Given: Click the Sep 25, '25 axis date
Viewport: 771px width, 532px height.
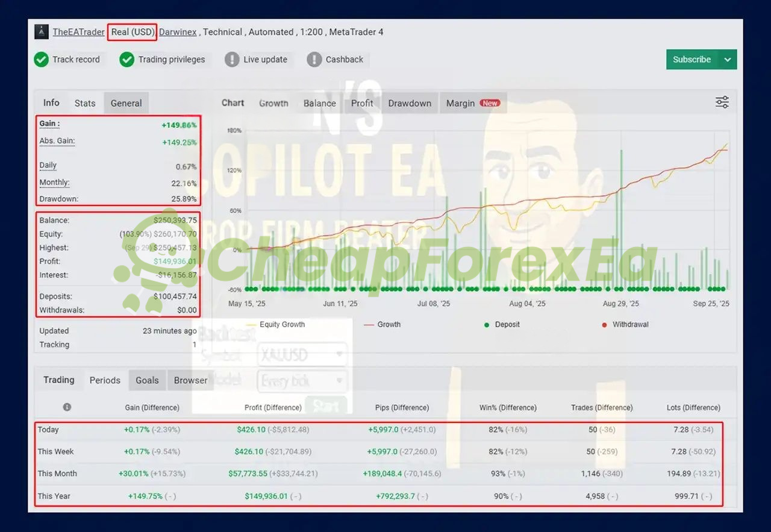Looking at the screenshot, I should point(711,304).
